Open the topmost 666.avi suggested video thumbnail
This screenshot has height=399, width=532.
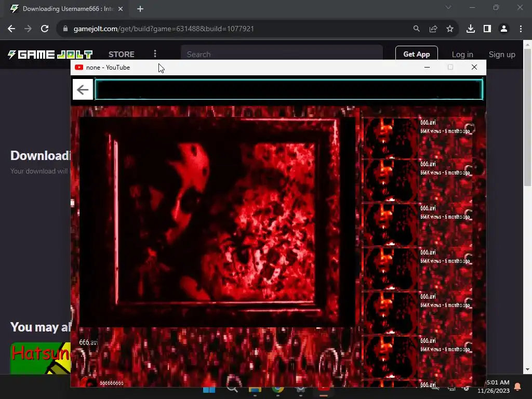(x=390, y=138)
